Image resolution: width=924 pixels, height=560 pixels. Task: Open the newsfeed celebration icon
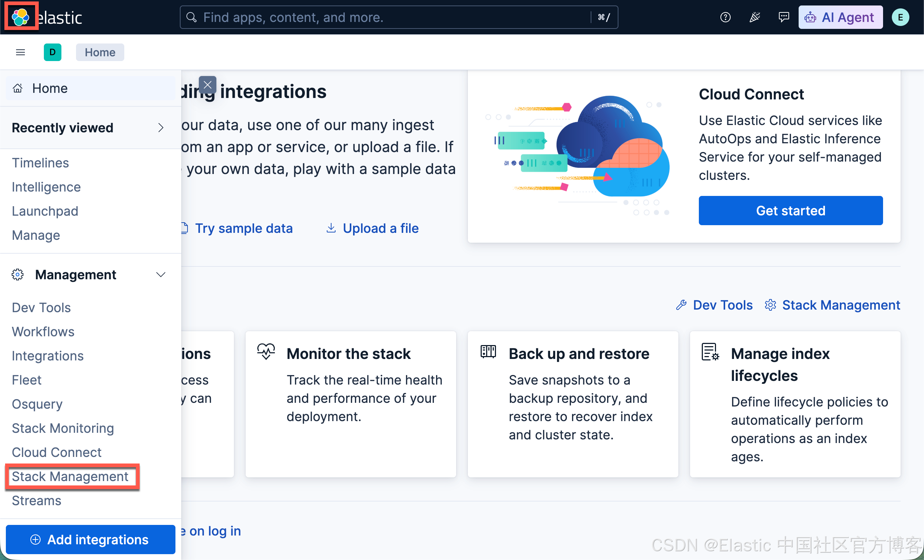(x=754, y=17)
